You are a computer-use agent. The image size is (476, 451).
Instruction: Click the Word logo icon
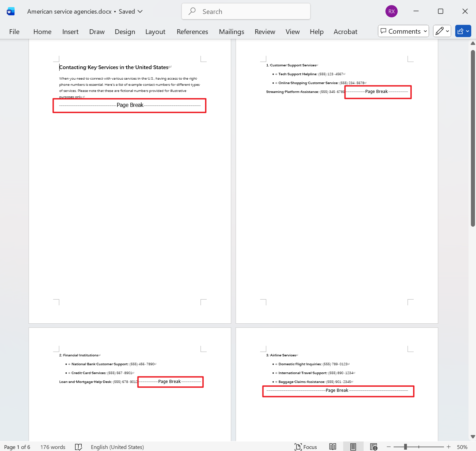[x=11, y=11]
